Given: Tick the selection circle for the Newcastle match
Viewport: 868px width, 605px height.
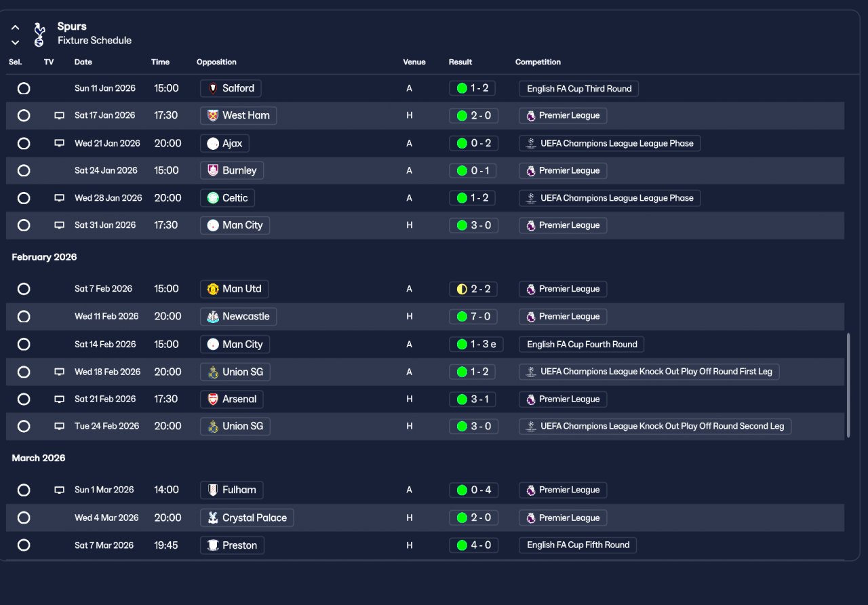Looking at the screenshot, I should tap(24, 316).
